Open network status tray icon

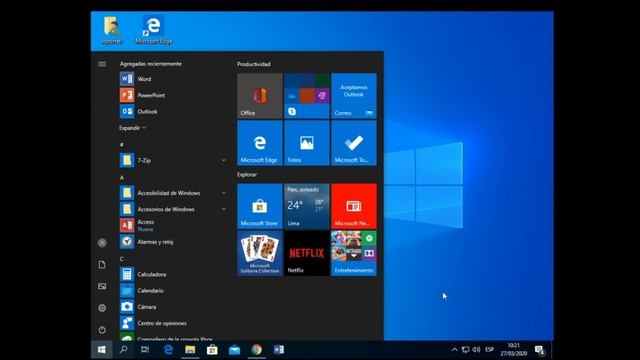465,350
